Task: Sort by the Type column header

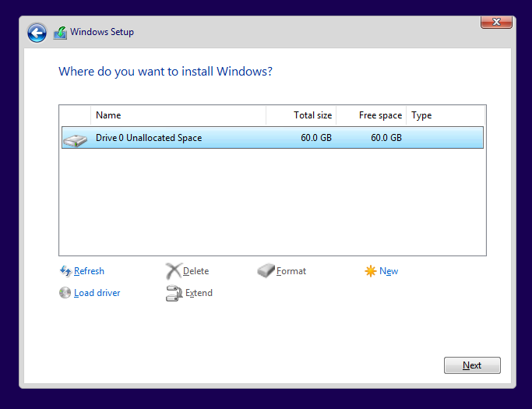Action: point(446,115)
